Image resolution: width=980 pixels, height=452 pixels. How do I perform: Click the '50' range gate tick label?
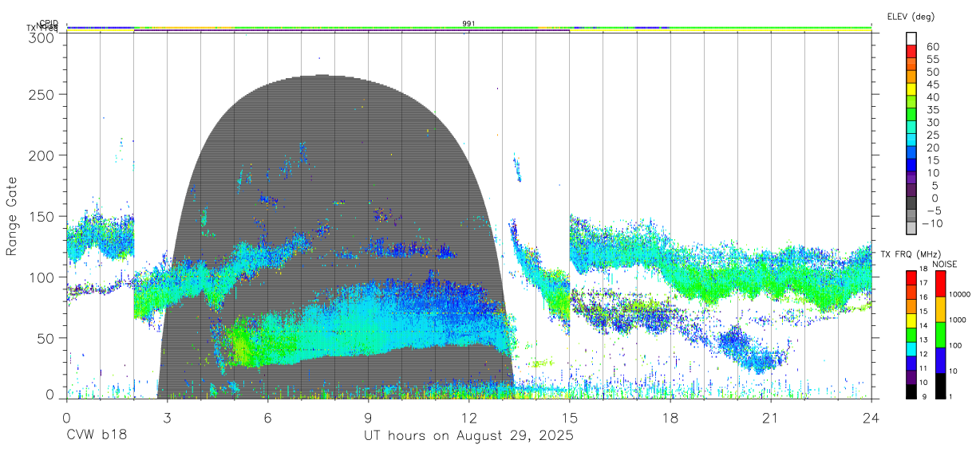(47, 338)
